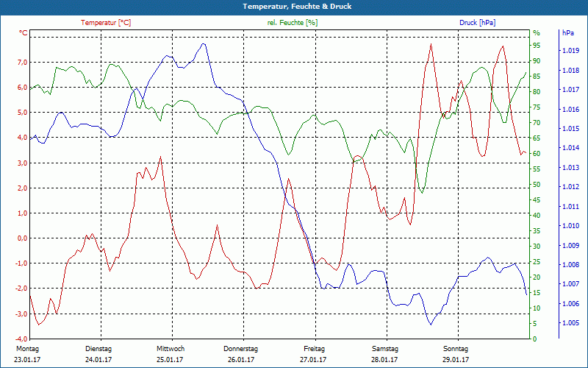Click the '50' humidity axis value

tap(537, 185)
